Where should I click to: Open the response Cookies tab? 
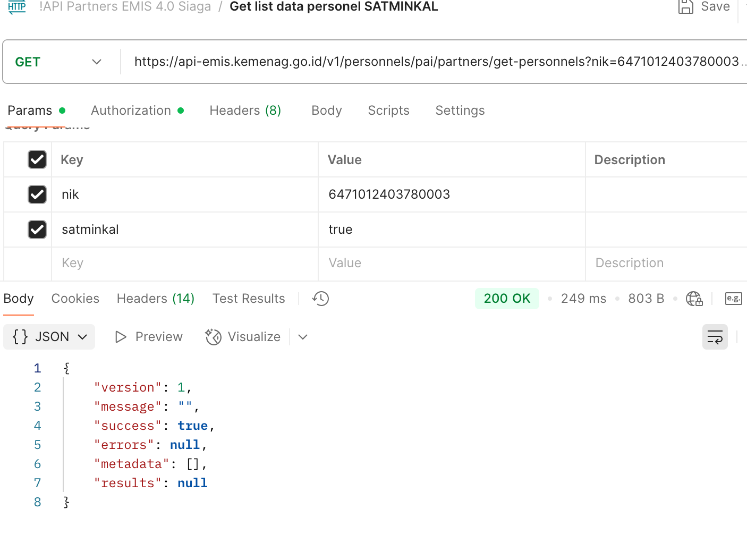tap(75, 299)
